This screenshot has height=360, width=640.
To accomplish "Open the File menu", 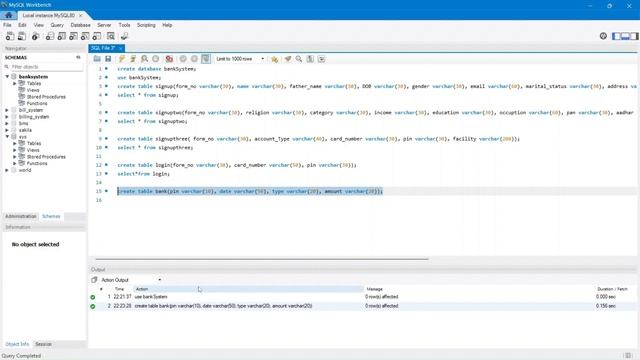I will pos(7,25).
